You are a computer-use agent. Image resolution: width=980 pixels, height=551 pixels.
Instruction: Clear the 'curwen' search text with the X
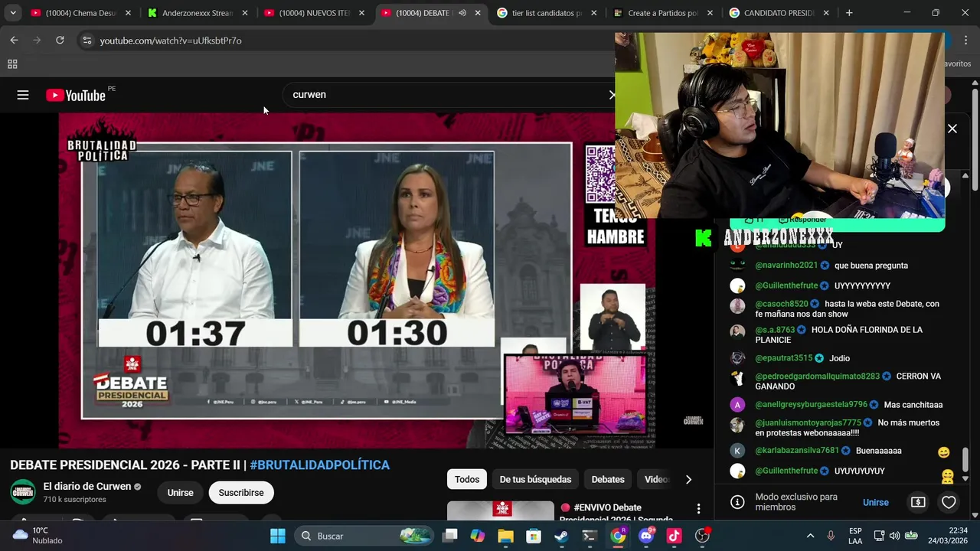pyautogui.click(x=612, y=95)
